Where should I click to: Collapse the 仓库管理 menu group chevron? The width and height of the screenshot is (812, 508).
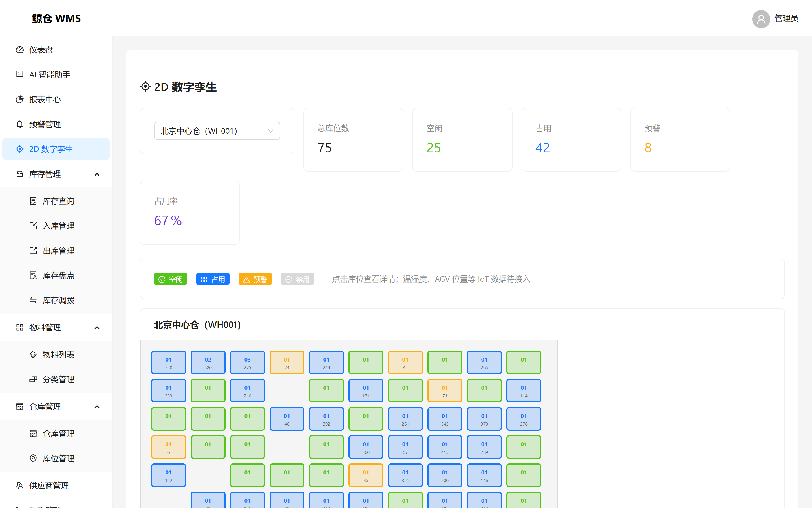(x=97, y=406)
